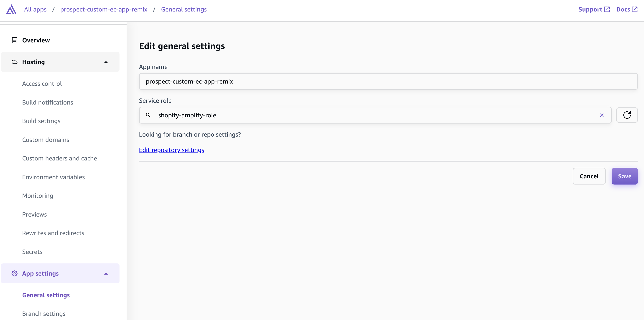
Task: Clear the shopify-amplify-role selection
Action: pyautogui.click(x=602, y=115)
